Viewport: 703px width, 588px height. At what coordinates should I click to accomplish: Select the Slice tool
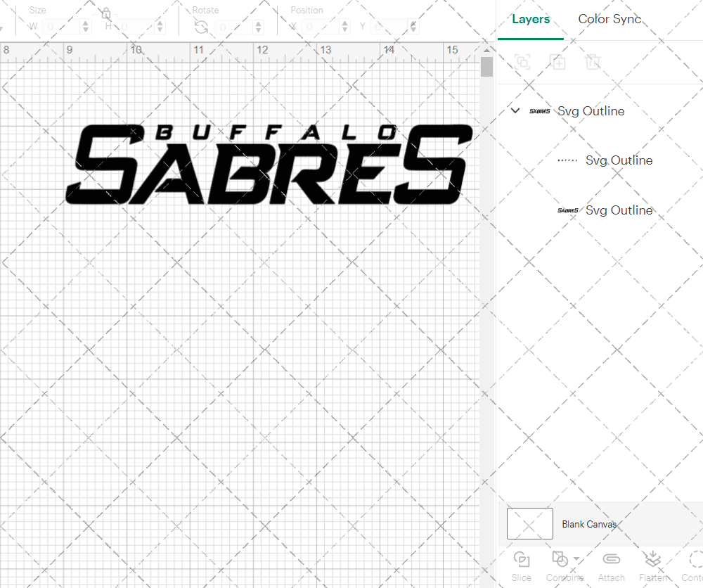pos(522,561)
